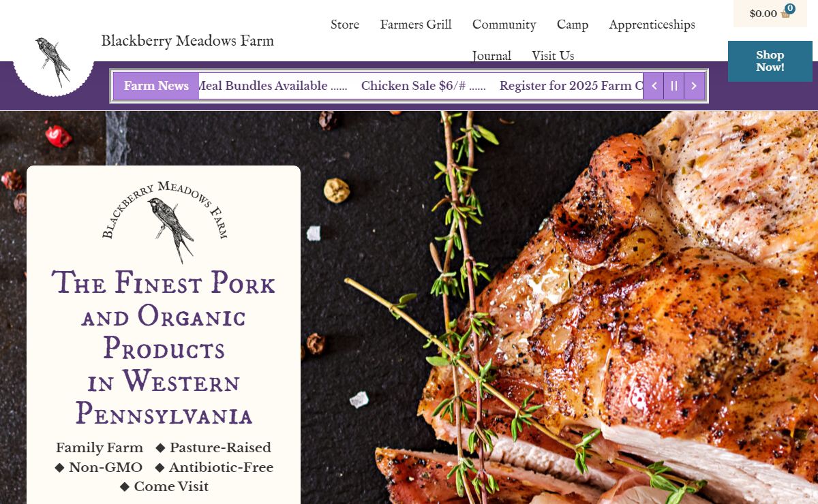Show previous Farm News ticker item
Image resolution: width=818 pixels, height=504 pixels.
pos(654,86)
